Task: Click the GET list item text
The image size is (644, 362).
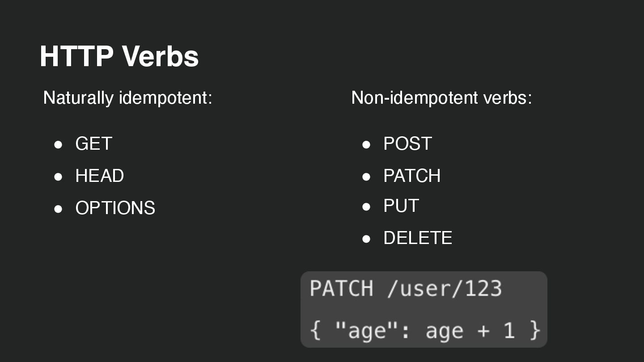Action: [93, 144]
